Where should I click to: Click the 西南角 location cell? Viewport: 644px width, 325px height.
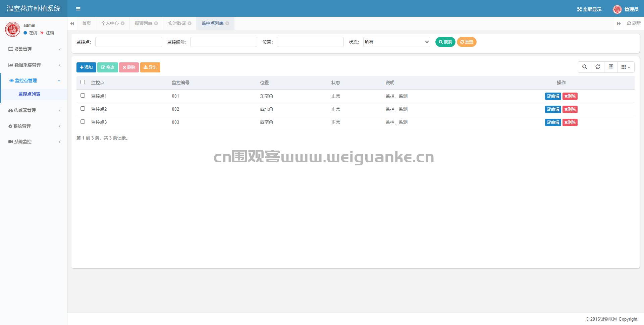[x=266, y=122]
